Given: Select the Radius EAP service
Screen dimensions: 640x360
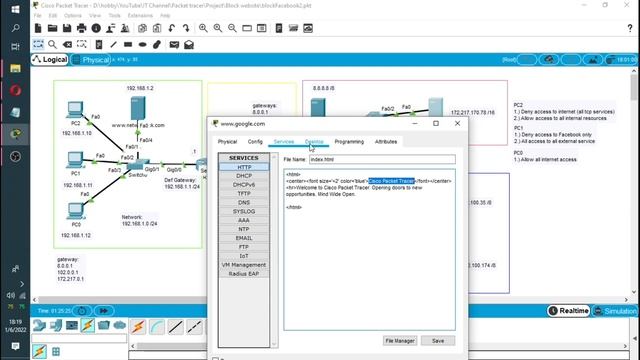Looking at the screenshot, I should (x=244, y=273).
